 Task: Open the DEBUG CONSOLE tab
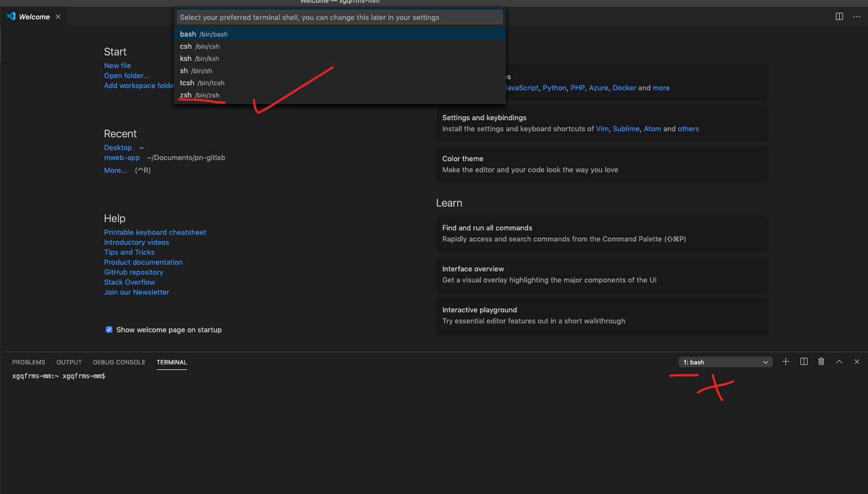tap(119, 362)
